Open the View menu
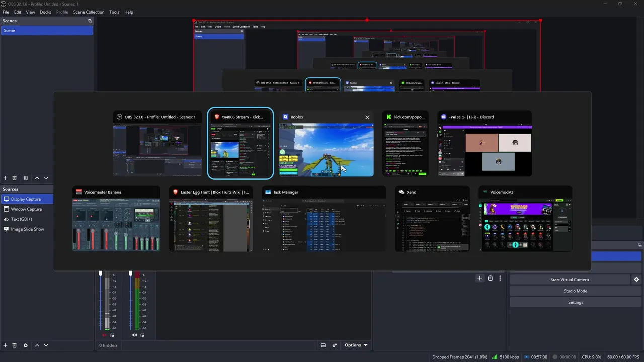Image resolution: width=644 pixels, height=362 pixels. [31, 12]
